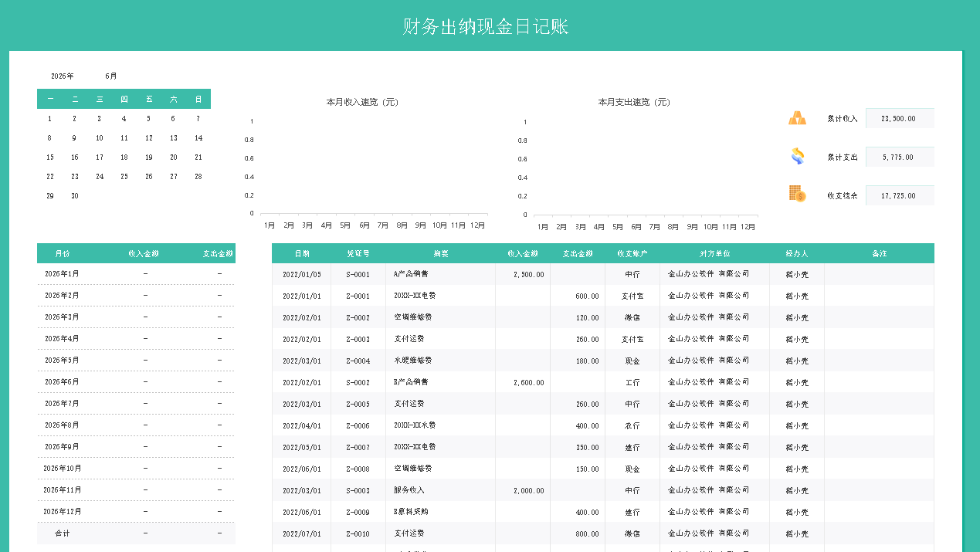Click the 本月支出速览 chart title
The height and width of the screenshot is (552, 980).
(x=634, y=102)
